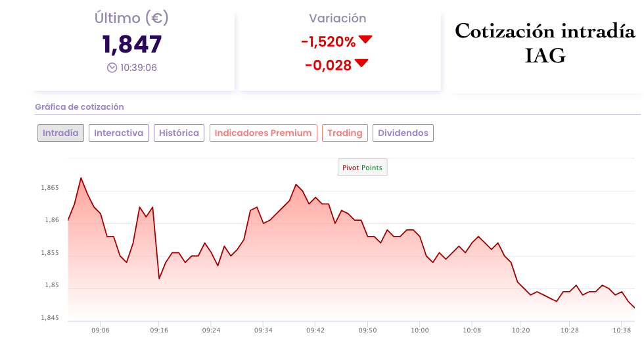Open the Histórica chart tab

tap(179, 133)
